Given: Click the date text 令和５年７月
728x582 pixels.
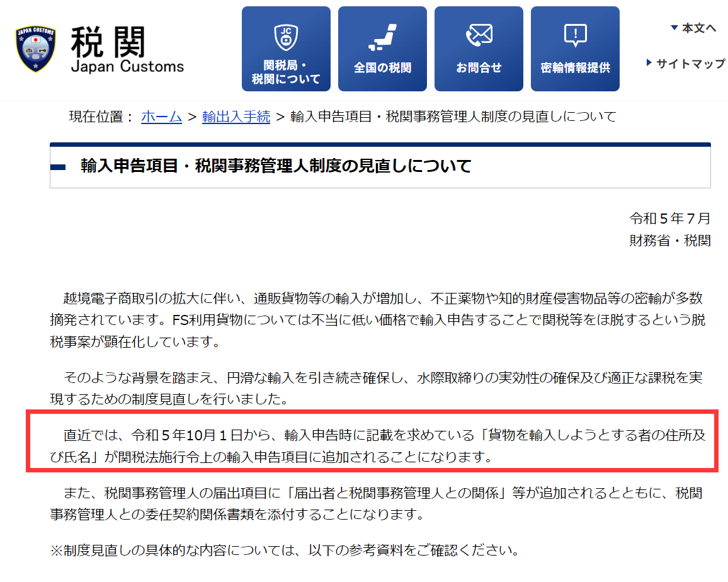Looking at the screenshot, I should pos(670,219).
